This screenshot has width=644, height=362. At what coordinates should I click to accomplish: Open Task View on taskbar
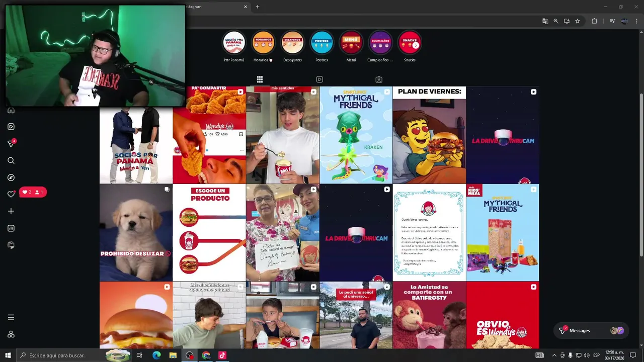[x=139, y=355]
